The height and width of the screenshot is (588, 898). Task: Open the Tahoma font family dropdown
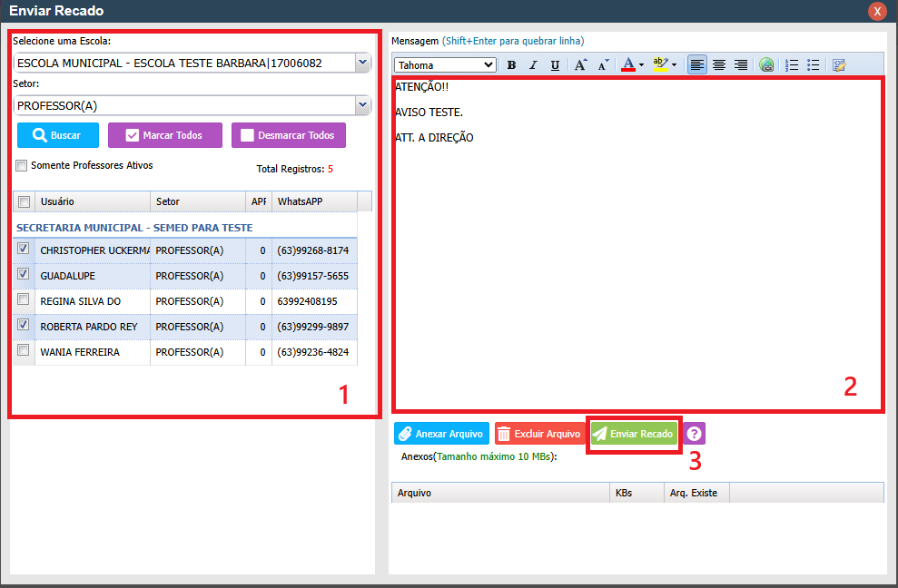tap(489, 64)
